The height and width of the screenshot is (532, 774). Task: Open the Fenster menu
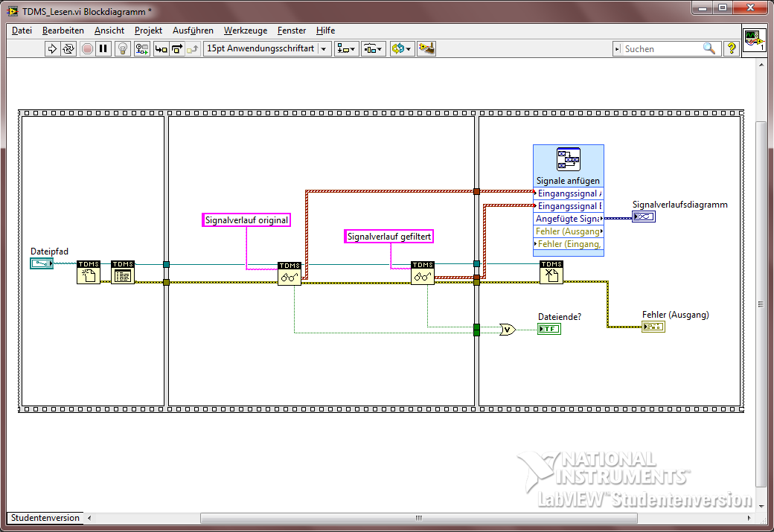pyautogui.click(x=292, y=31)
